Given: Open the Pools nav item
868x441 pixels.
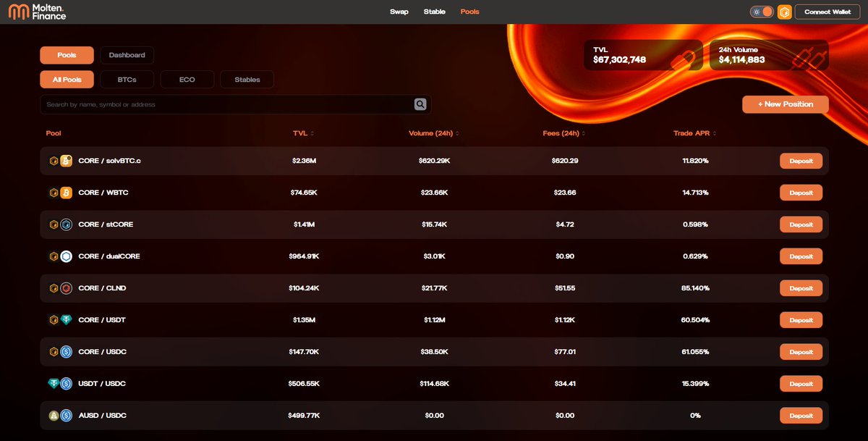Looking at the screenshot, I should (x=470, y=12).
